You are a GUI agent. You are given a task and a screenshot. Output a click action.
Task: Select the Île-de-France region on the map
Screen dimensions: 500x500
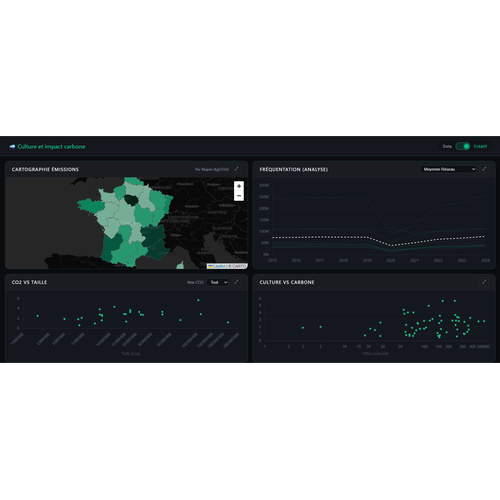pyautogui.click(x=131, y=200)
